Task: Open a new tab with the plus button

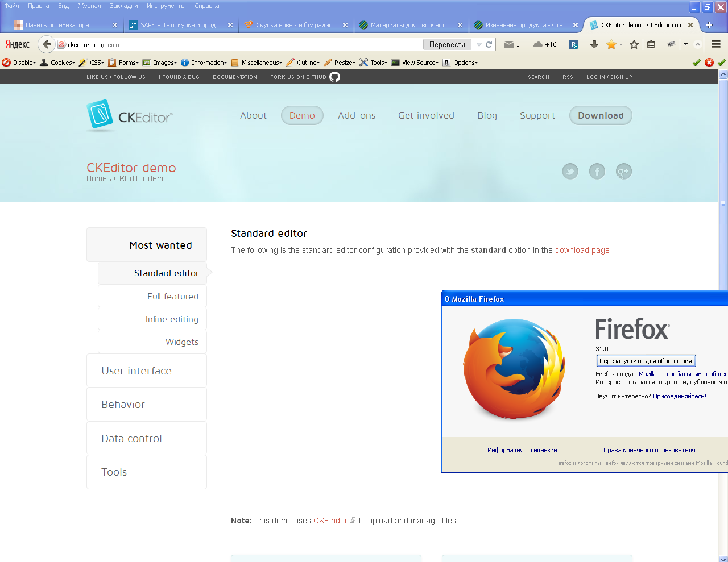Action: pyautogui.click(x=709, y=25)
